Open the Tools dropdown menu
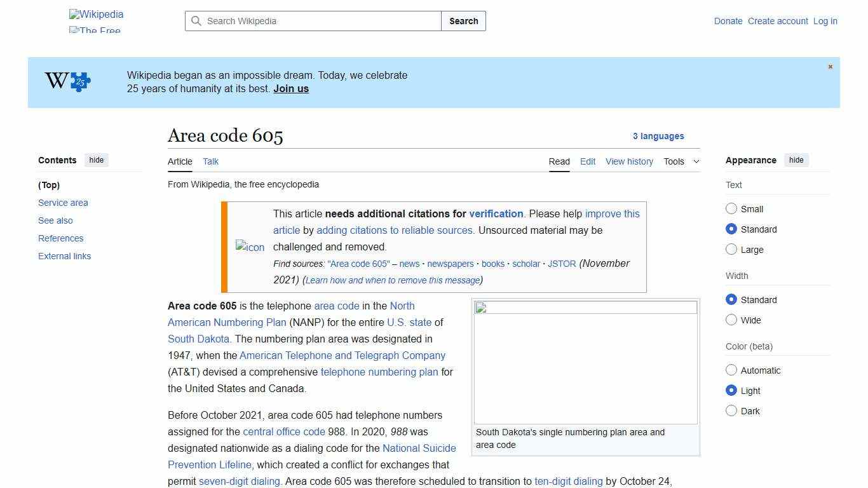This screenshot has width=868, height=488. (x=680, y=161)
